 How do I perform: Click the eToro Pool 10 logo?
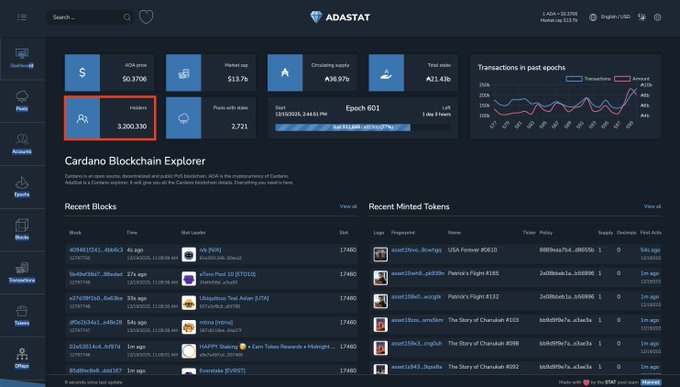(x=189, y=279)
